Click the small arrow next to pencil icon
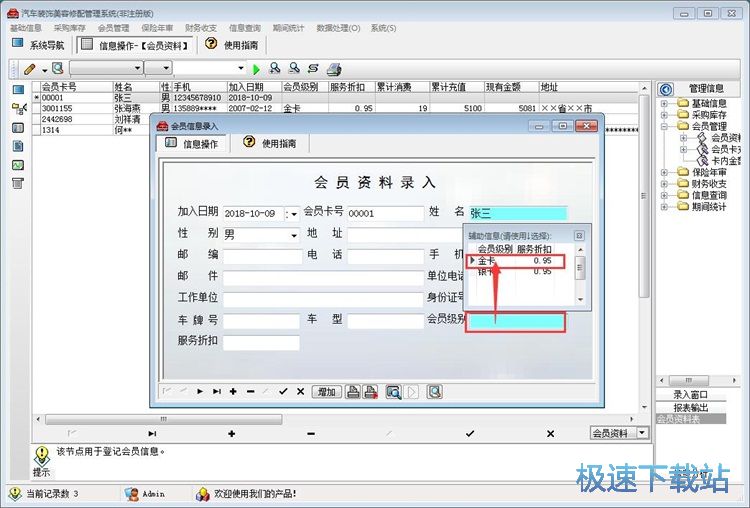This screenshot has height=508, width=750. click(44, 70)
